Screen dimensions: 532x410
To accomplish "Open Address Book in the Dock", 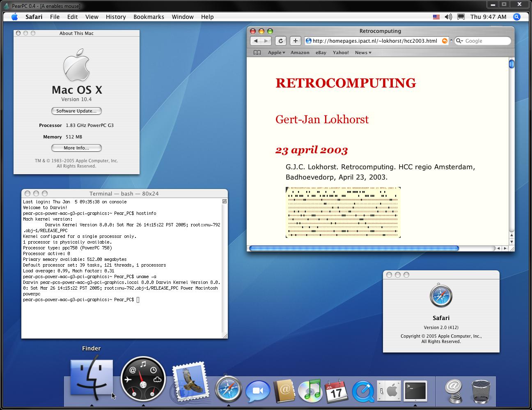I will (284, 391).
